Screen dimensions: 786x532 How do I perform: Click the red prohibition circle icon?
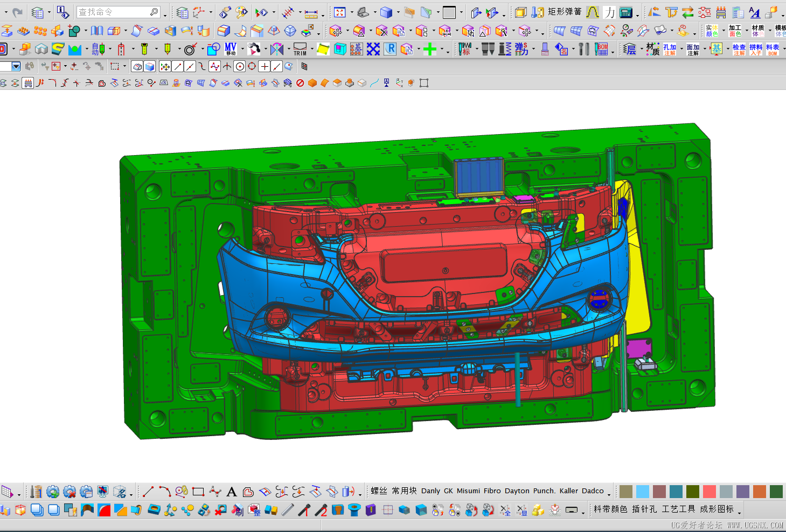[x=300, y=83]
